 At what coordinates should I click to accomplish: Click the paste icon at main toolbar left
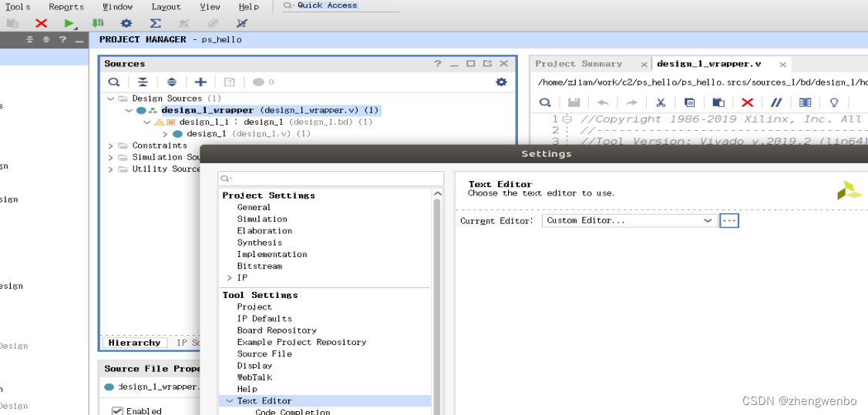[x=12, y=23]
